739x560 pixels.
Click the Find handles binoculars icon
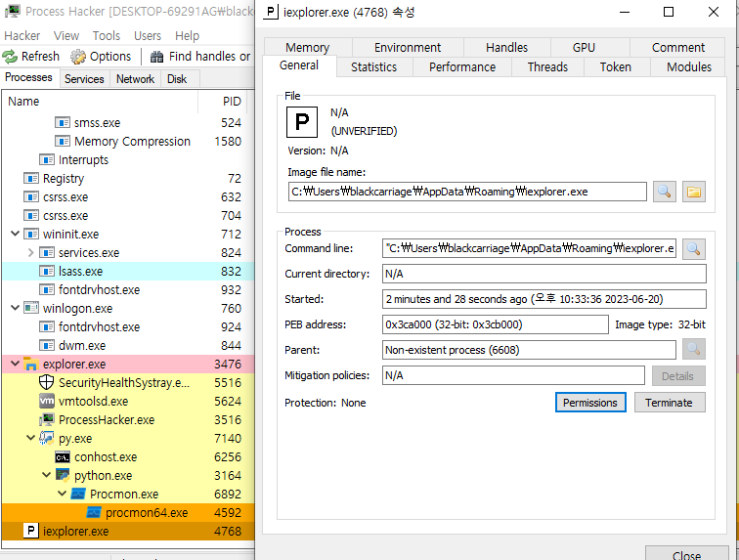tap(156, 57)
